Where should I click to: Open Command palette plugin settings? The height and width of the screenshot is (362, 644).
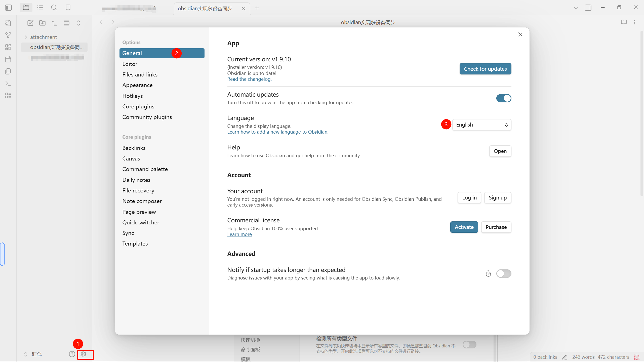tap(162, 169)
